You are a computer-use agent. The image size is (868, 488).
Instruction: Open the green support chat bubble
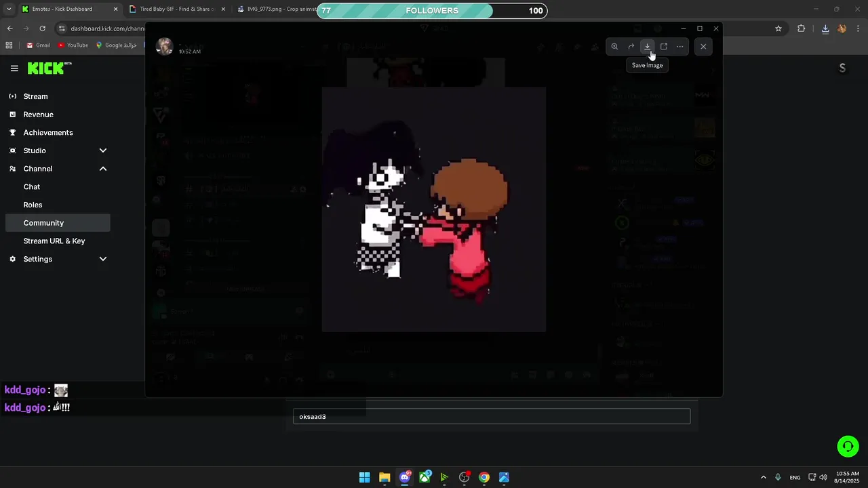(848, 446)
